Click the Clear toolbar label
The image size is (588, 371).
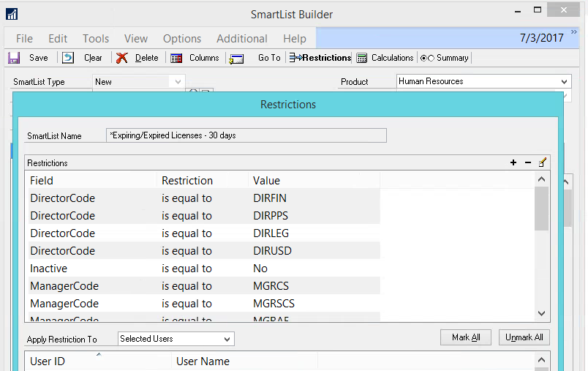pos(93,58)
